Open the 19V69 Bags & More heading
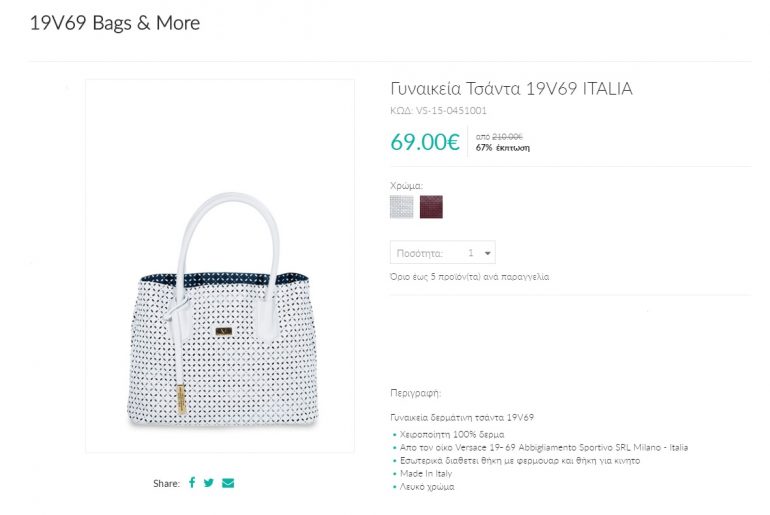 pyautogui.click(x=115, y=23)
